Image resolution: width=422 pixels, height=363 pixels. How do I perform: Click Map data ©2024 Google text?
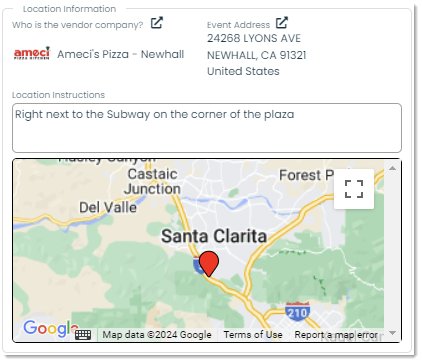(x=157, y=334)
